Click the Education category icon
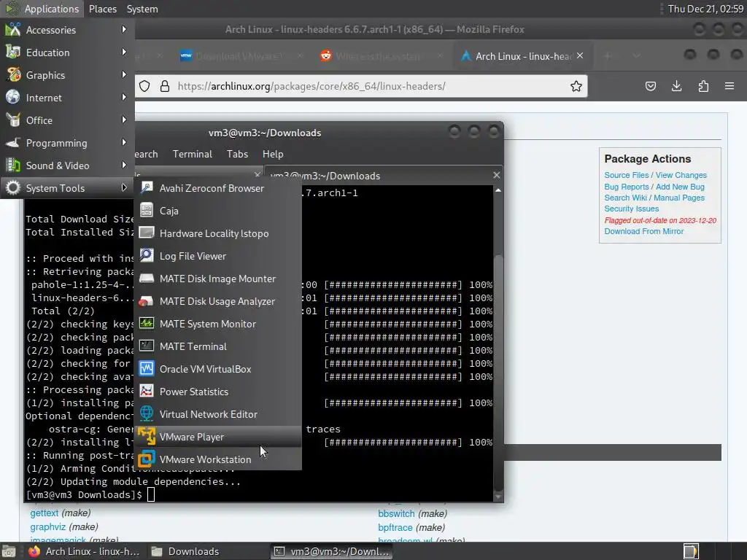The height and width of the screenshot is (560, 747). [13, 52]
